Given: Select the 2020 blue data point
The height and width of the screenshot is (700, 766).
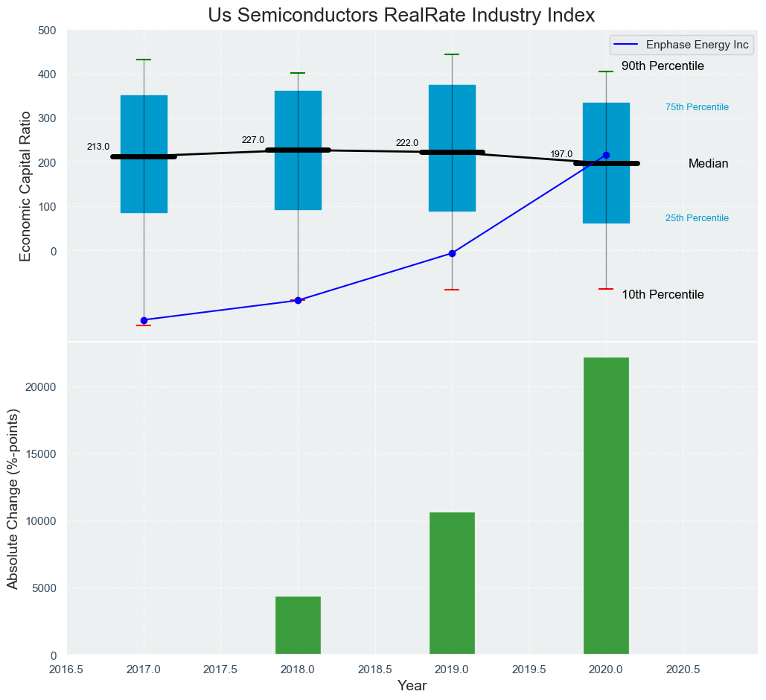Looking at the screenshot, I should (x=606, y=155).
